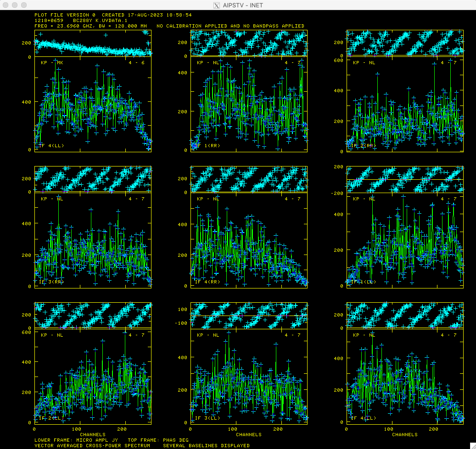Select the IF 1(LL) amplitude plot
Viewport: 476px width, 449px height.
click(x=405, y=241)
